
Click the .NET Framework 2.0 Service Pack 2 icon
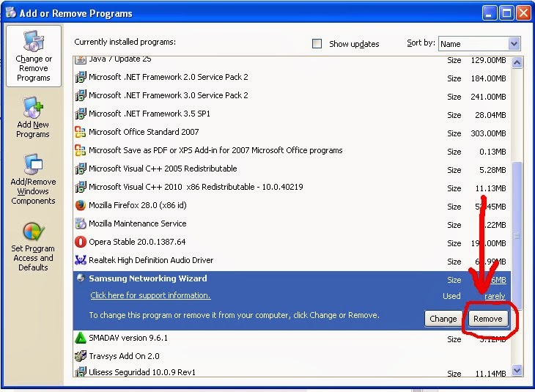(x=81, y=77)
